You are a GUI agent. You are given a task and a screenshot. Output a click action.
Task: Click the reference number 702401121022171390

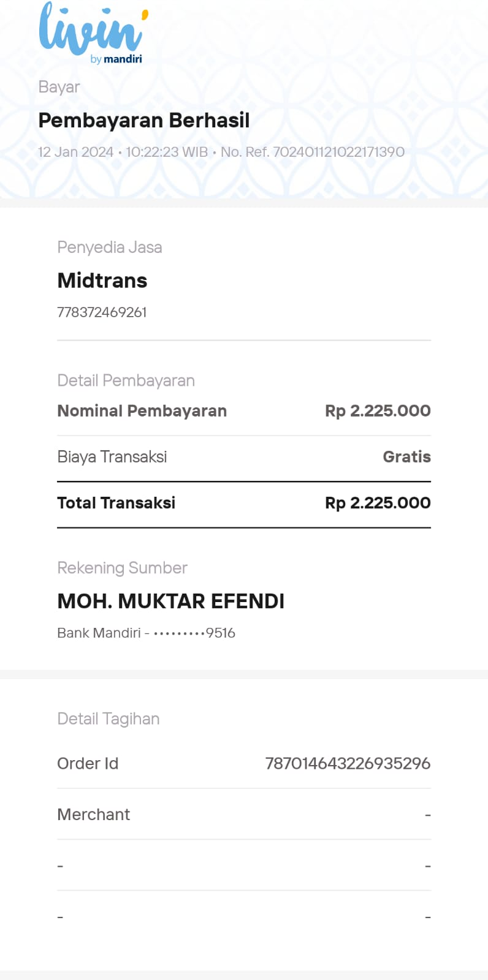[x=338, y=152]
